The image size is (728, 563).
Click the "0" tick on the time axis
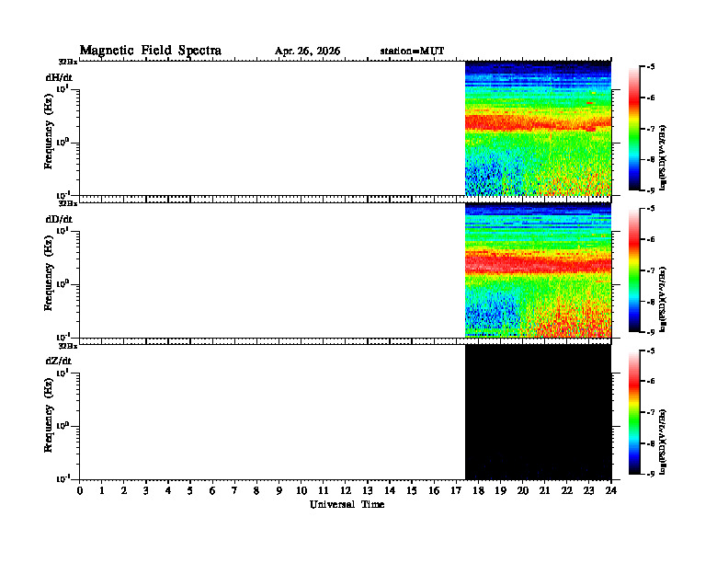(x=80, y=490)
